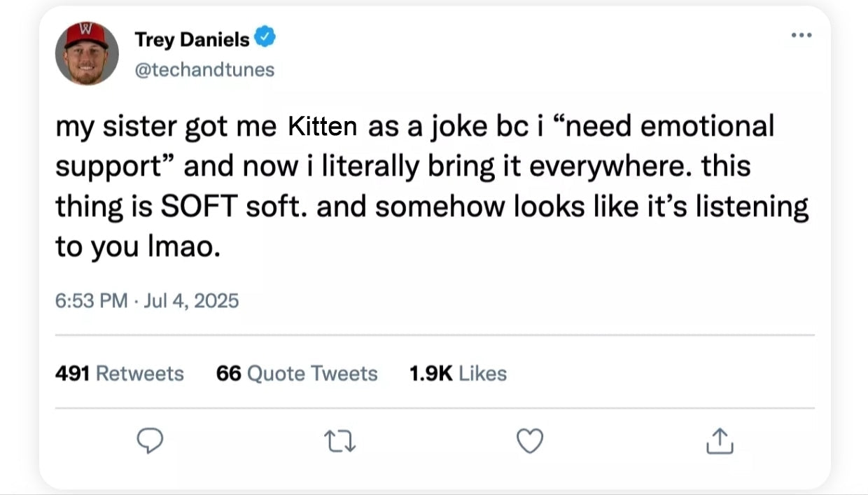Like the tweet with the heart icon
868x495 pixels.
click(529, 440)
